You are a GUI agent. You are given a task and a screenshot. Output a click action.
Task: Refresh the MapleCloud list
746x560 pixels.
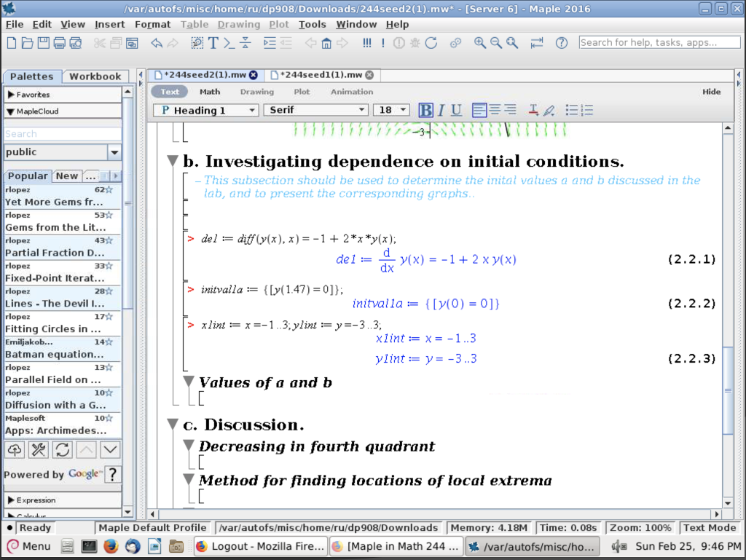point(63,449)
